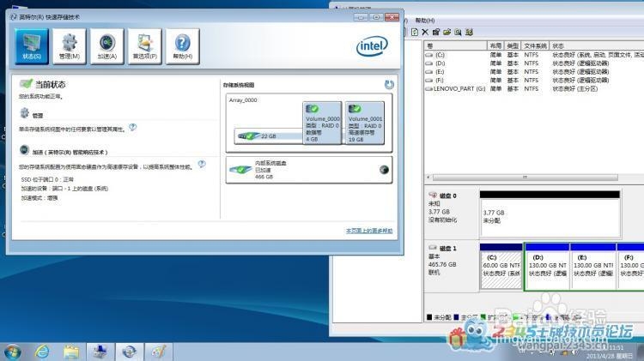The image size is (644, 361).
Task: Click the accelerated disk indicator on 466 GB disk
Action: (384, 170)
